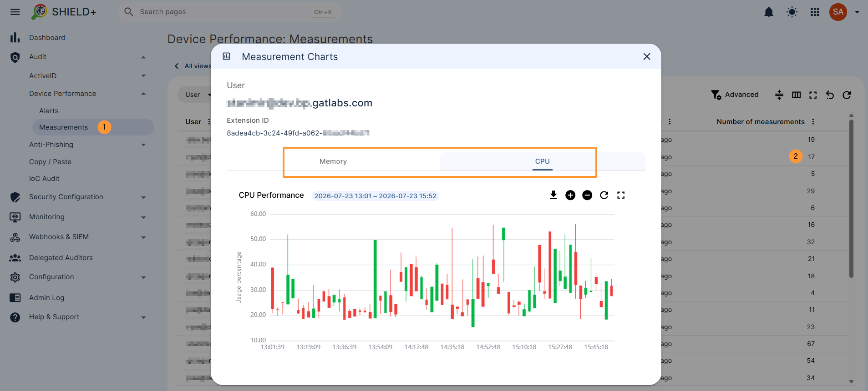This screenshot has height=391, width=868.
Task: Zoom in on the CPU chart
Action: tap(570, 195)
